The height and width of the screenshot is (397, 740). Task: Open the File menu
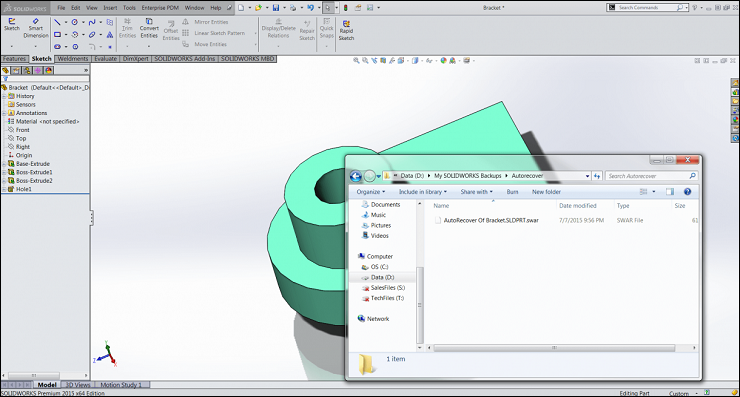point(61,8)
